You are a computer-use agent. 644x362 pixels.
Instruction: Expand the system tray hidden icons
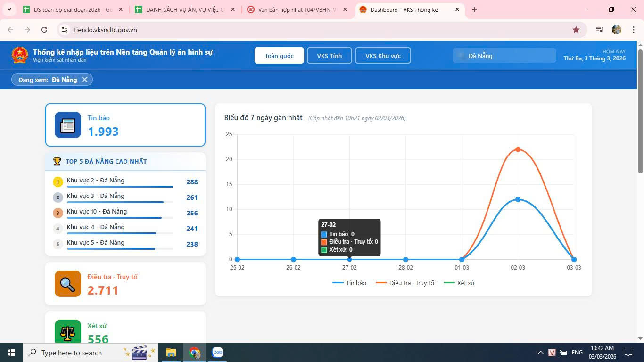pos(540,353)
